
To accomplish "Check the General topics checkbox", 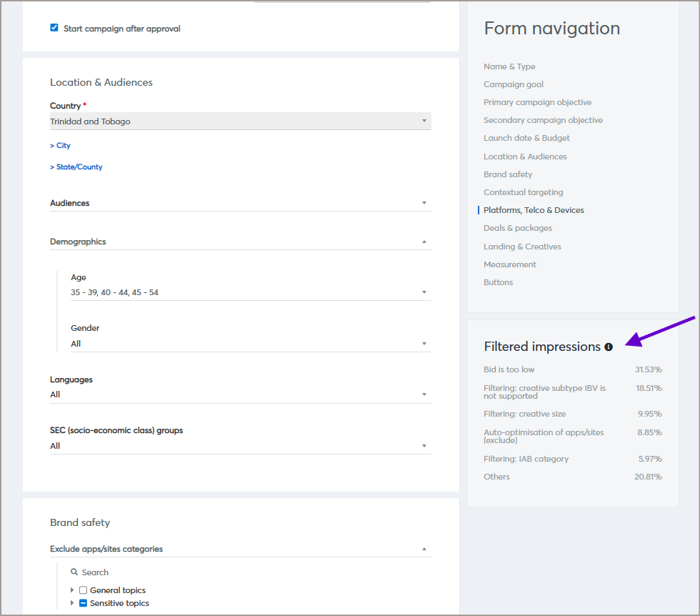I will [84, 590].
